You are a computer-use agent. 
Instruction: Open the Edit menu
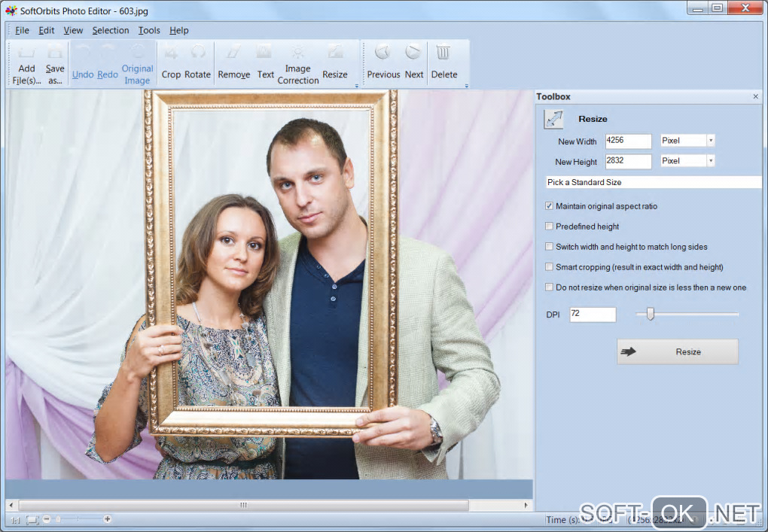click(47, 30)
